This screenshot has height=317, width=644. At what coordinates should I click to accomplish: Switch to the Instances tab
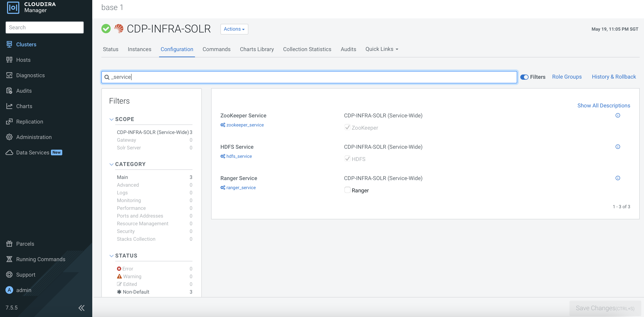[x=139, y=49]
